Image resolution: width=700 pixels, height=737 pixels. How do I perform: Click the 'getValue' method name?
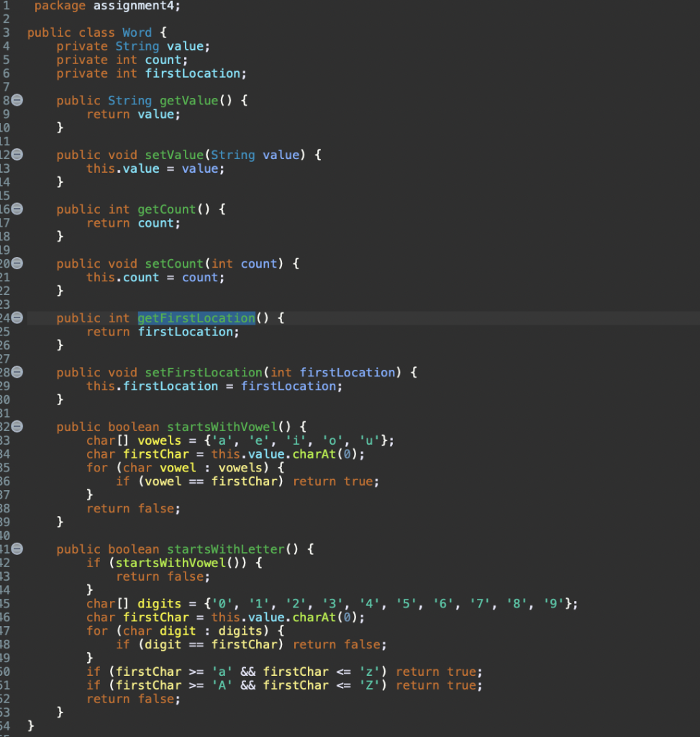click(x=189, y=101)
